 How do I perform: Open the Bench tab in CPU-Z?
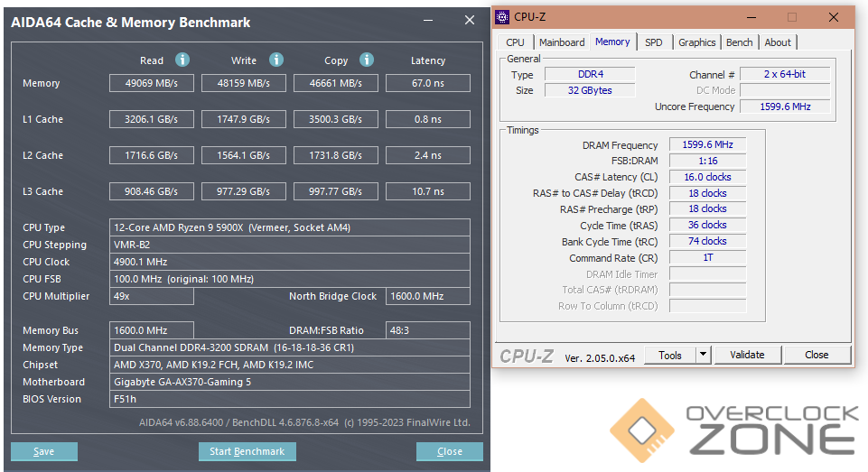(x=740, y=42)
